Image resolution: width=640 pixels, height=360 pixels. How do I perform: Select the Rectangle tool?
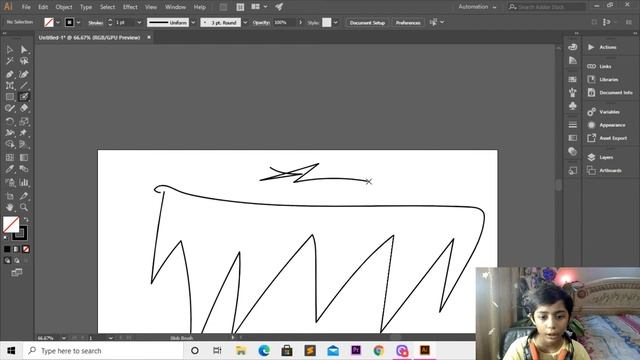[10, 97]
